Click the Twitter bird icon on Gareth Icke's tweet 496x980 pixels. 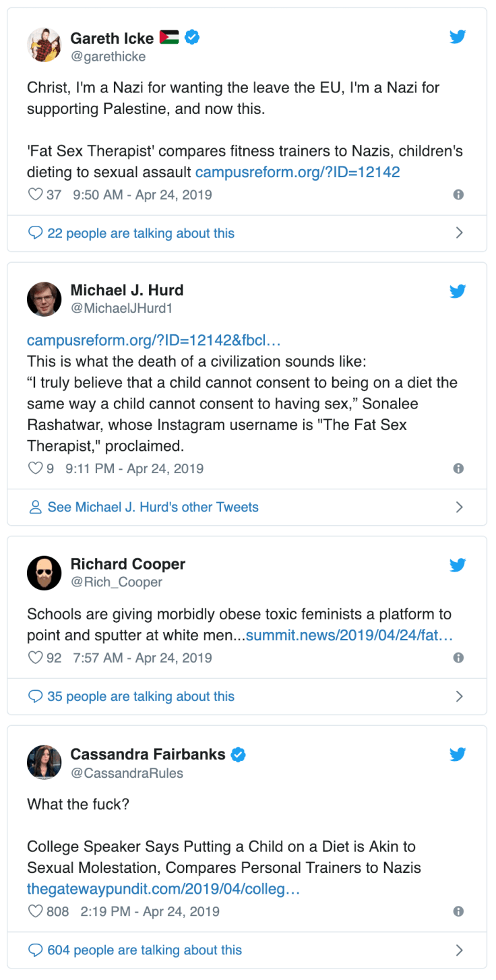click(458, 37)
